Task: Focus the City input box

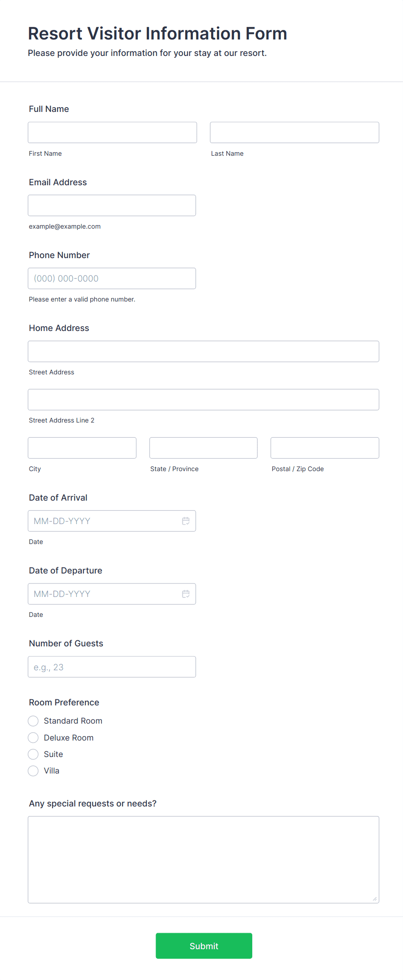Action: pyautogui.click(x=82, y=448)
